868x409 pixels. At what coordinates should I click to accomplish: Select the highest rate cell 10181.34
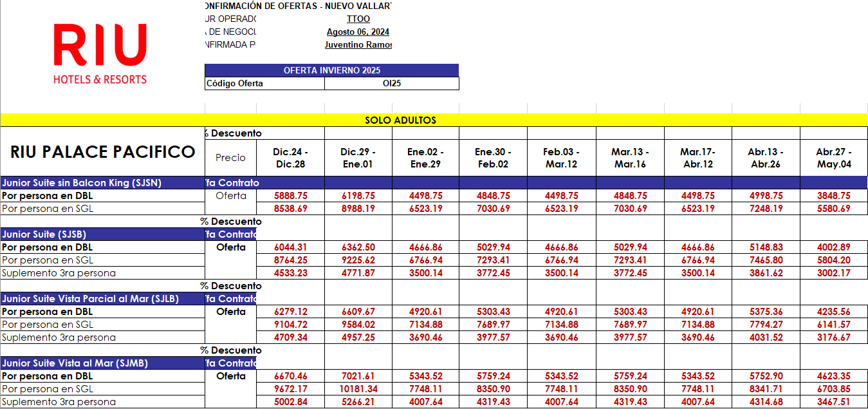tap(358, 389)
